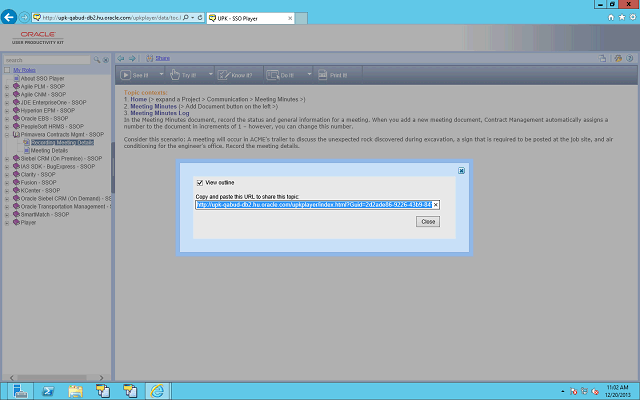Close the UPK - SSO Player tab
Viewport: 640px width, 400px height.
(x=290, y=18)
